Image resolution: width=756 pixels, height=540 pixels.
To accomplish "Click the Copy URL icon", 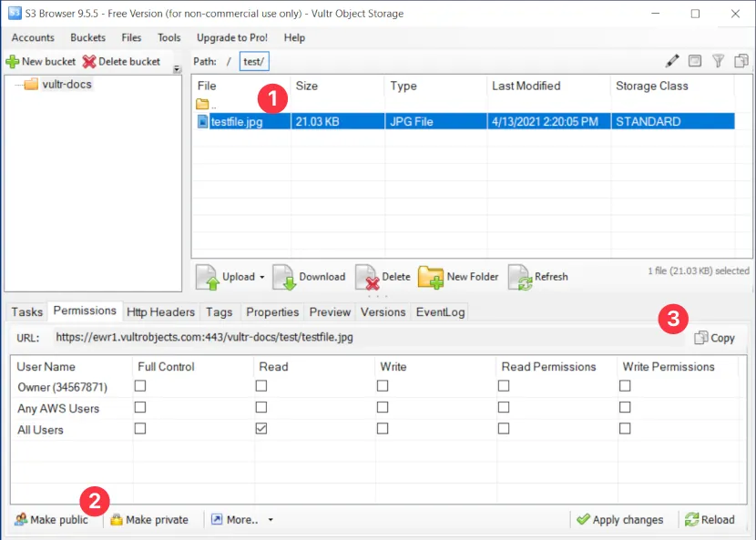I will pyautogui.click(x=701, y=338).
